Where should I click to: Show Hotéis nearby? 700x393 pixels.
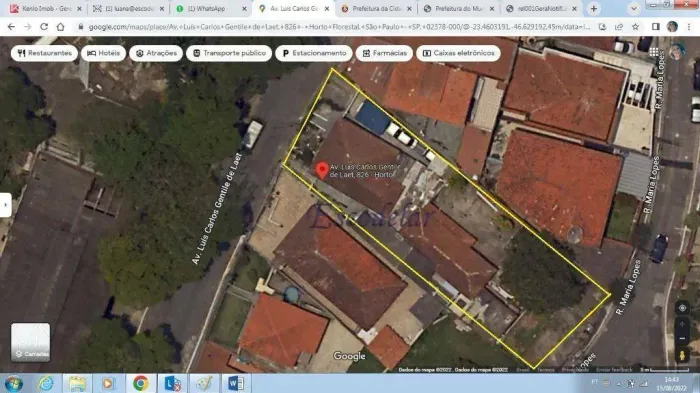coord(104,53)
